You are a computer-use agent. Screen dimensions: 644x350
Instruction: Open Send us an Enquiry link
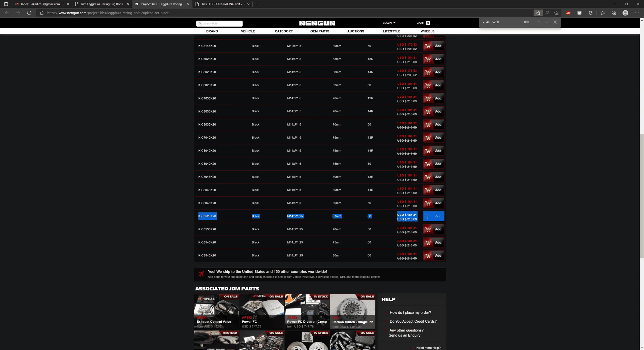tap(404, 335)
